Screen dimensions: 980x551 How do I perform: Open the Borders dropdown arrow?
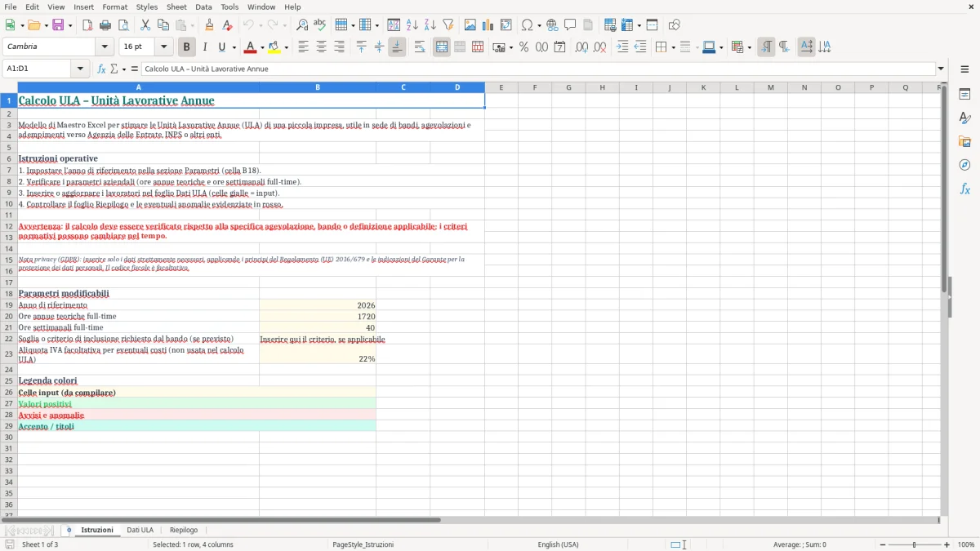tap(672, 47)
